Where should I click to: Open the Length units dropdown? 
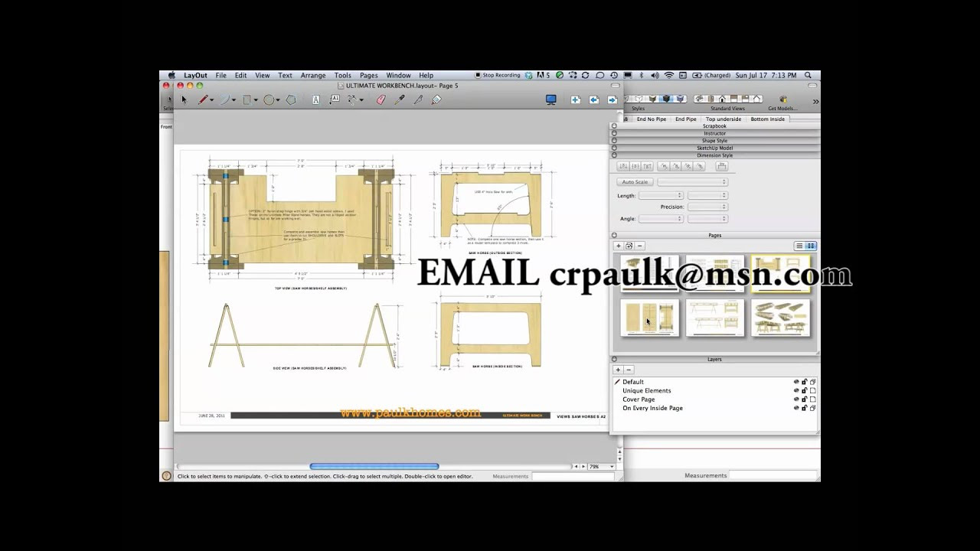(661, 196)
